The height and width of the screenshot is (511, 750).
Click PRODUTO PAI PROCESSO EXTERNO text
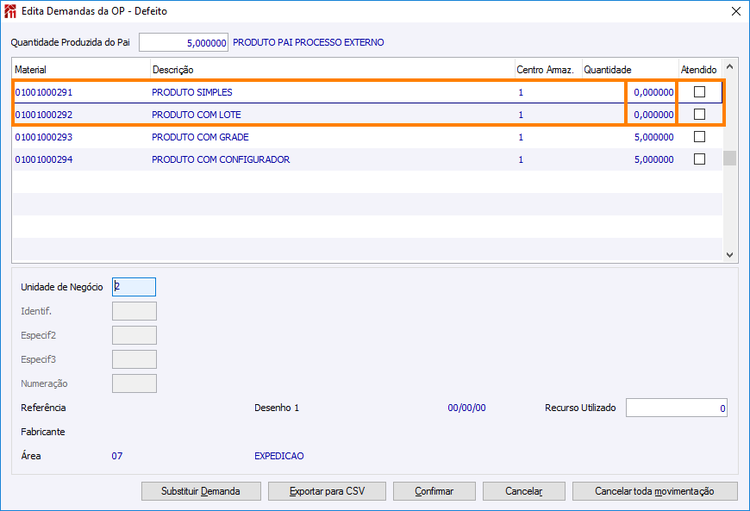tap(308, 43)
